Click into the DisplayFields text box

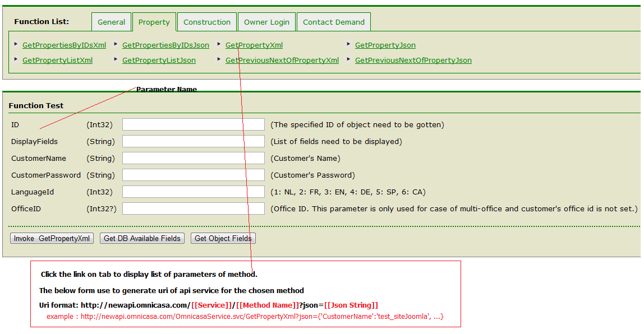193,141
